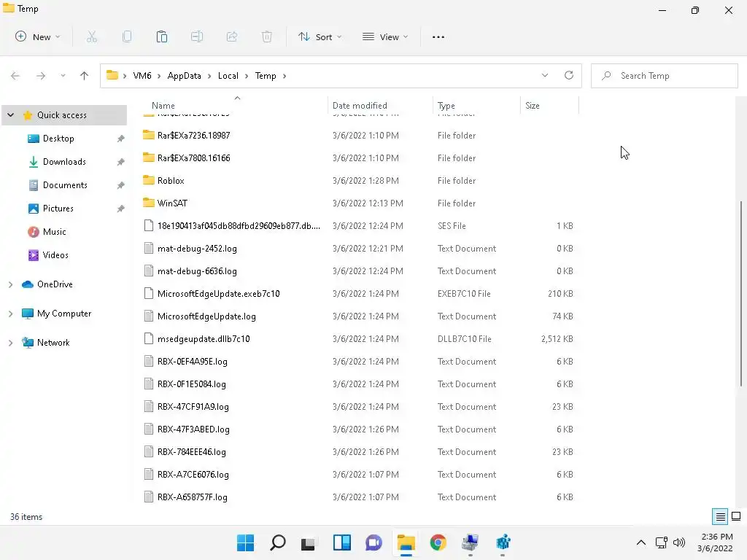Sort by Type column header
747x560 pixels.
pos(446,105)
